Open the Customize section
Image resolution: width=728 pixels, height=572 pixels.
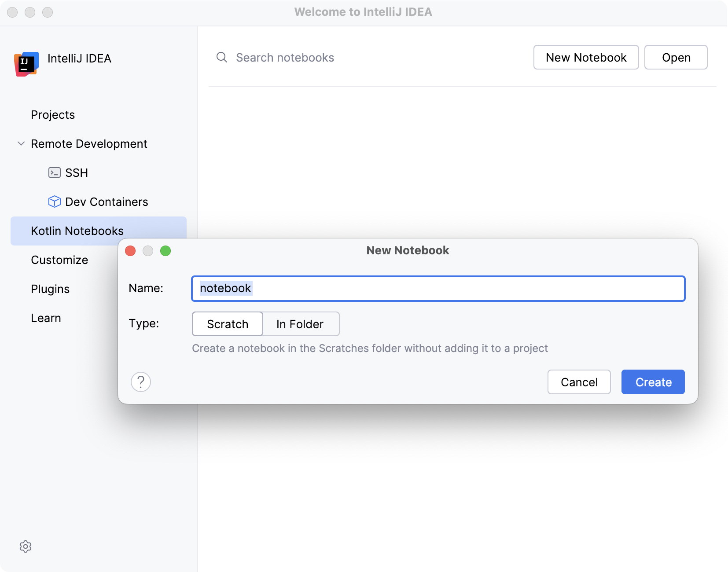[x=59, y=260]
